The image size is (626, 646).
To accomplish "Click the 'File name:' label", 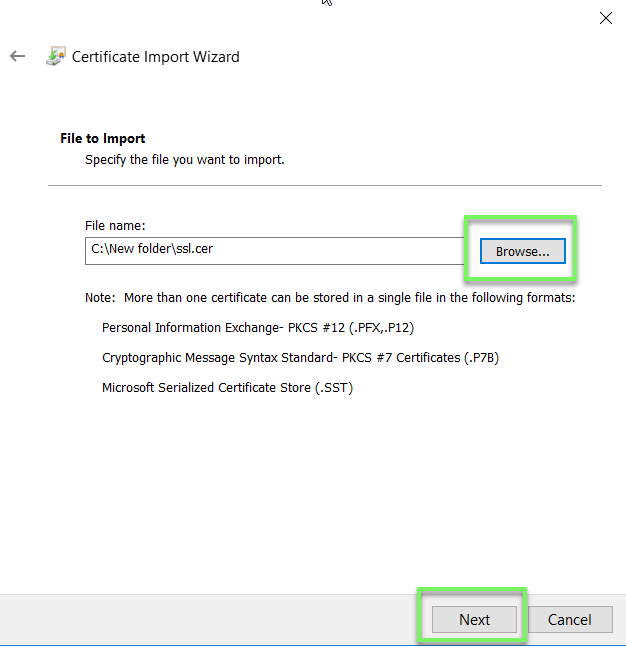I will point(115,226).
